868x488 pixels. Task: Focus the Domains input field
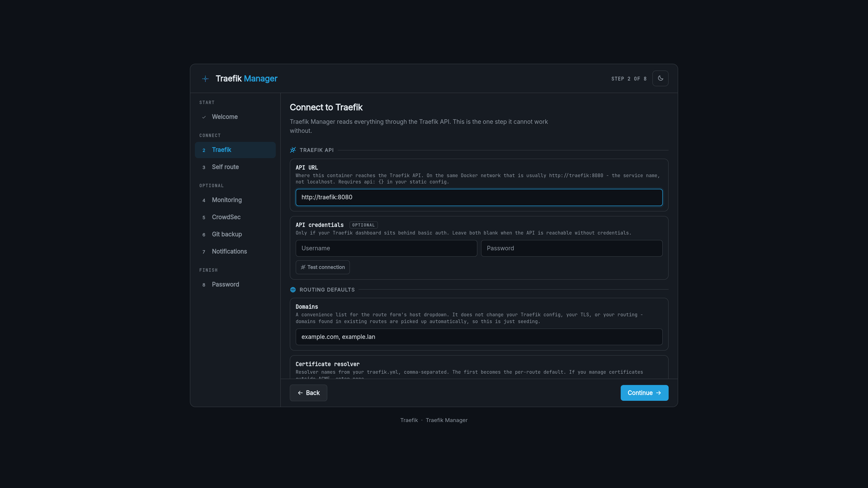coord(479,337)
